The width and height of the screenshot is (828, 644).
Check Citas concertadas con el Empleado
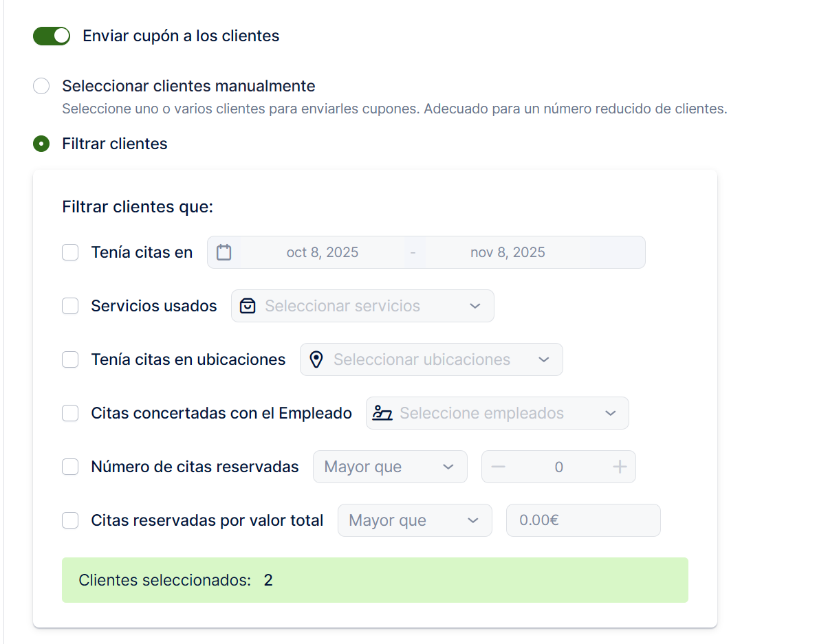tap(70, 413)
